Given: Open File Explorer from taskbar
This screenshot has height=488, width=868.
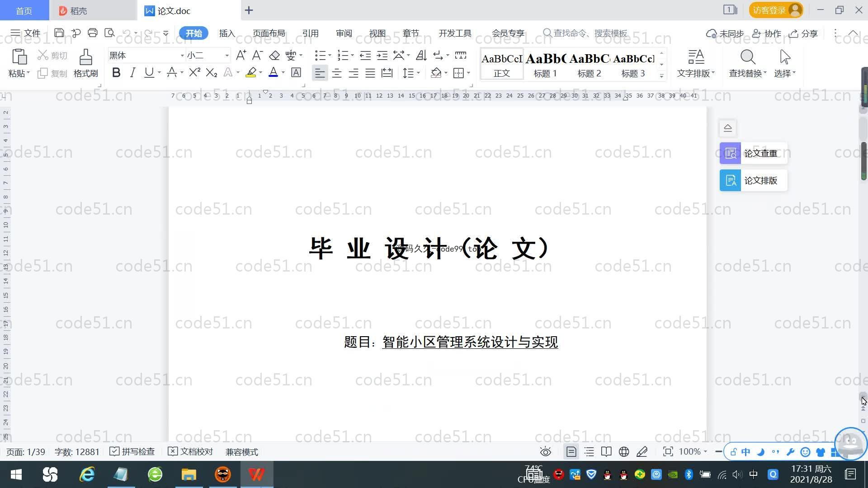Looking at the screenshot, I should pyautogui.click(x=189, y=474).
